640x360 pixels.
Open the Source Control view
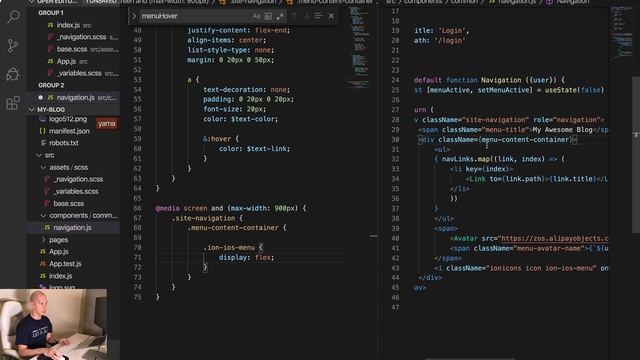coord(13,45)
